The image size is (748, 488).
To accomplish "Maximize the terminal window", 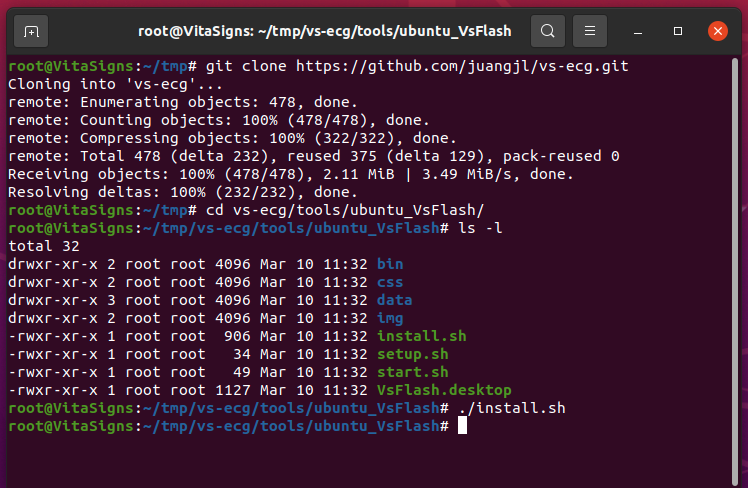I will pyautogui.click(x=677, y=31).
